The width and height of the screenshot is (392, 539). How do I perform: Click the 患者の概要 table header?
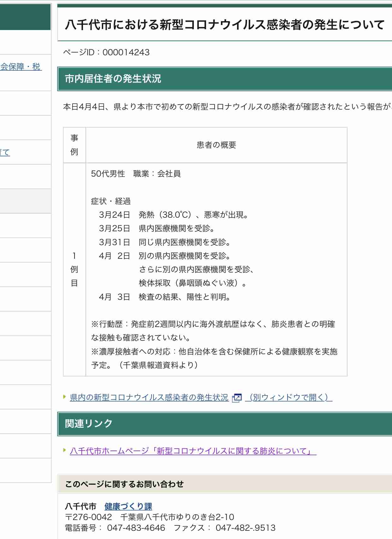click(217, 145)
